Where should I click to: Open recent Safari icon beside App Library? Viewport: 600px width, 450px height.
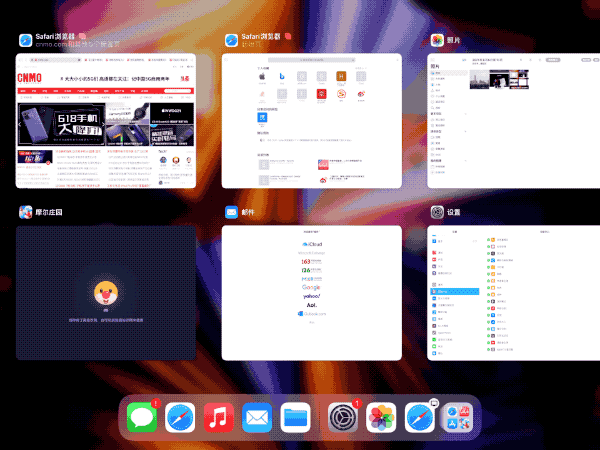tap(420, 418)
